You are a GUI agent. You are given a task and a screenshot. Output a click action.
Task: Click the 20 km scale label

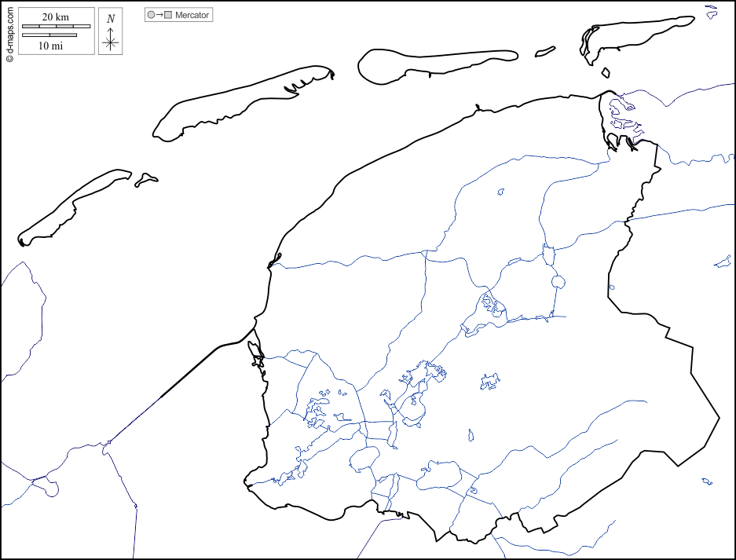(x=56, y=17)
